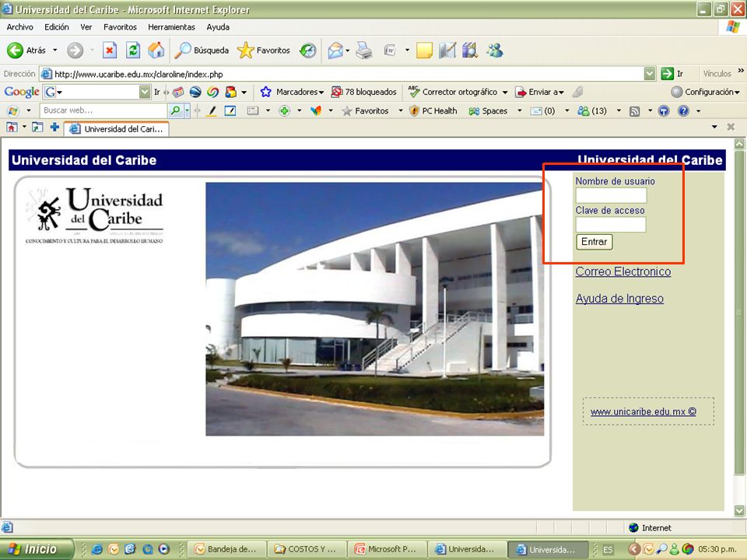The height and width of the screenshot is (560, 747).
Task: Click the Clave de acceso password field
Action: tap(611, 224)
